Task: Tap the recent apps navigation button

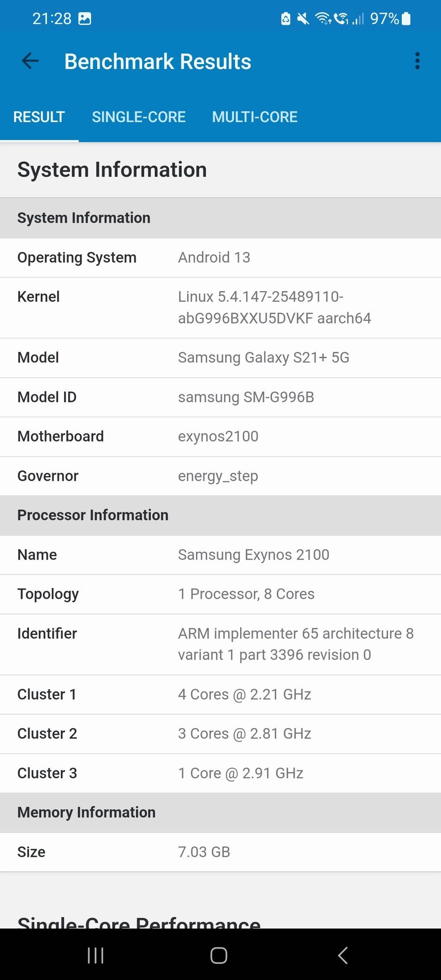Action: 96,955
